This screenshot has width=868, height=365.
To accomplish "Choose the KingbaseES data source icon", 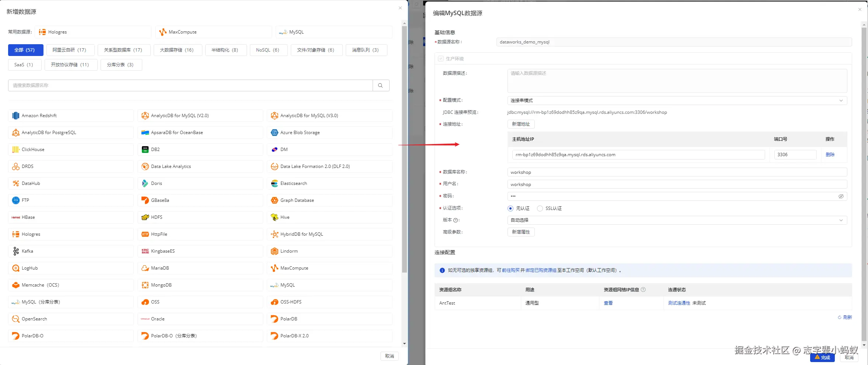I will pyautogui.click(x=145, y=251).
